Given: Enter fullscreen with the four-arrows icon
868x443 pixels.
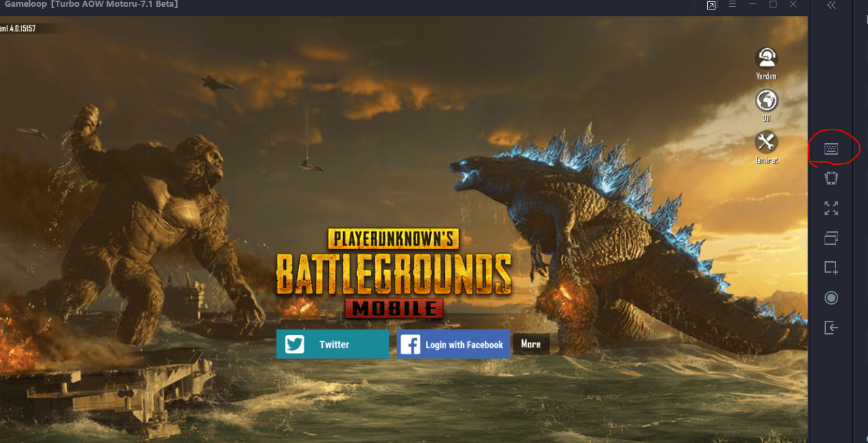Looking at the screenshot, I should (831, 208).
